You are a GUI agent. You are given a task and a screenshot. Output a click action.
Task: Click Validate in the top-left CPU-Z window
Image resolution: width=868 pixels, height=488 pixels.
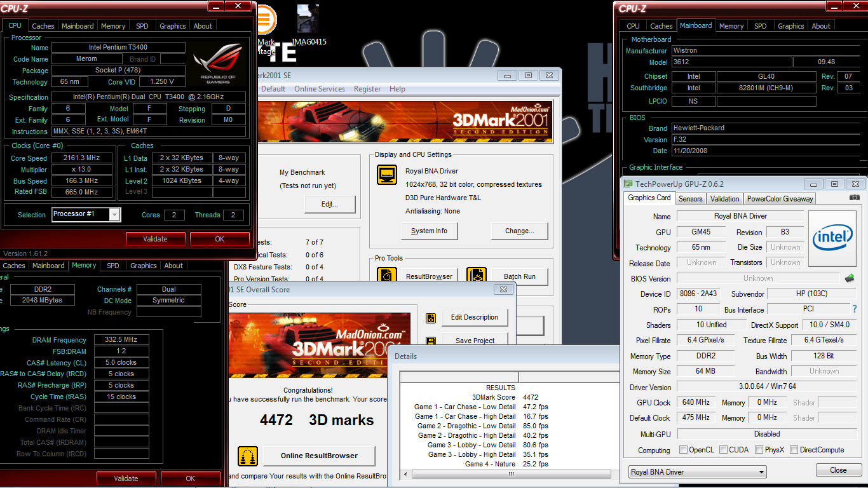[155, 239]
